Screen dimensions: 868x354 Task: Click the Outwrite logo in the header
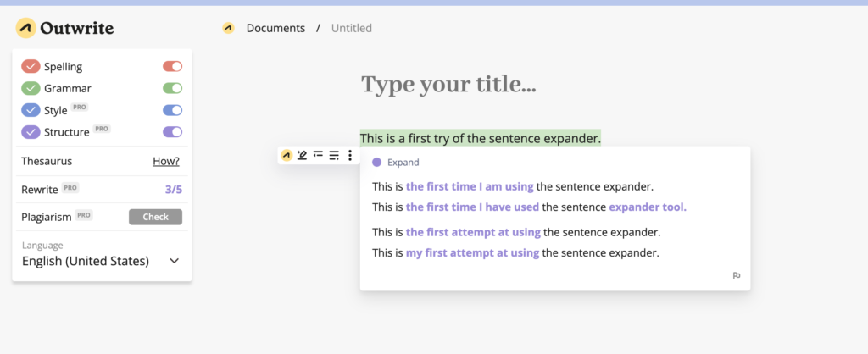(64, 28)
